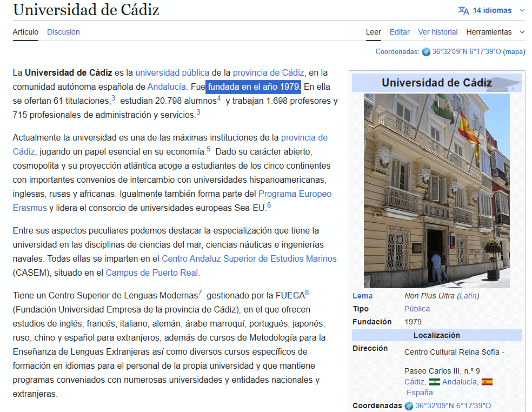
Task: Click Non Plus Ultra motto text
Action: click(x=429, y=296)
